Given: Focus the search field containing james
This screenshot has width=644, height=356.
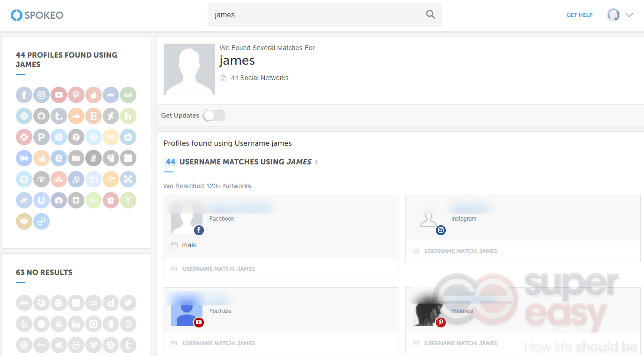Looking at the screenshot, I should [x=325, y=15].
